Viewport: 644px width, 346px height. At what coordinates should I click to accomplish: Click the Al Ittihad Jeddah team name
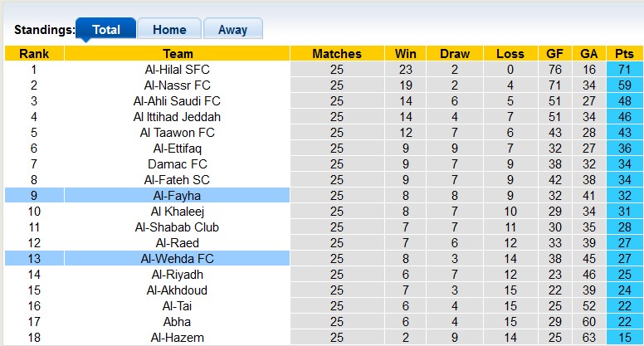pos(177,117)
